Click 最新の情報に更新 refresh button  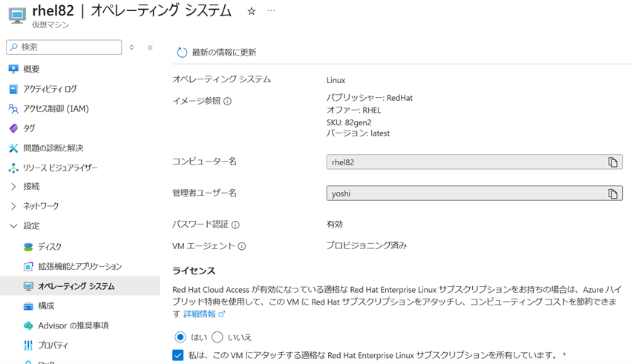[x=217, y=53]
